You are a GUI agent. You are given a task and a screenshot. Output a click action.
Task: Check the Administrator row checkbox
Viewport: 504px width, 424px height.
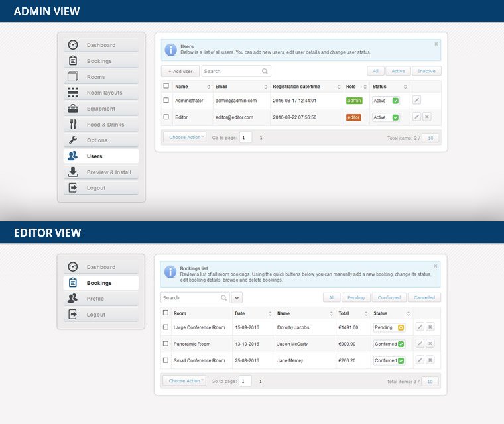(x=166, y=100)
